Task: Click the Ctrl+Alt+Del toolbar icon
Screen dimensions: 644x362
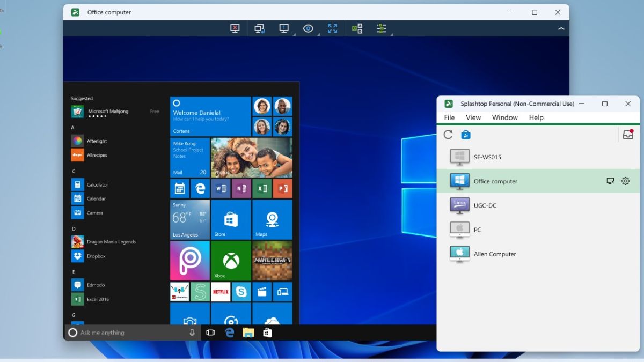Action: coord(357,28)
